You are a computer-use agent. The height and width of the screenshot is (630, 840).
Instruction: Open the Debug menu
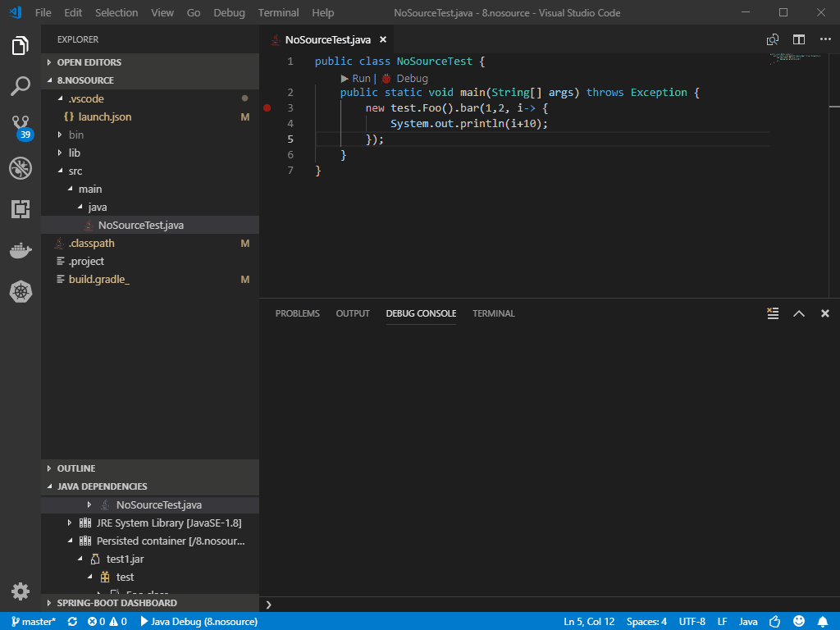[x=228, y=12]
